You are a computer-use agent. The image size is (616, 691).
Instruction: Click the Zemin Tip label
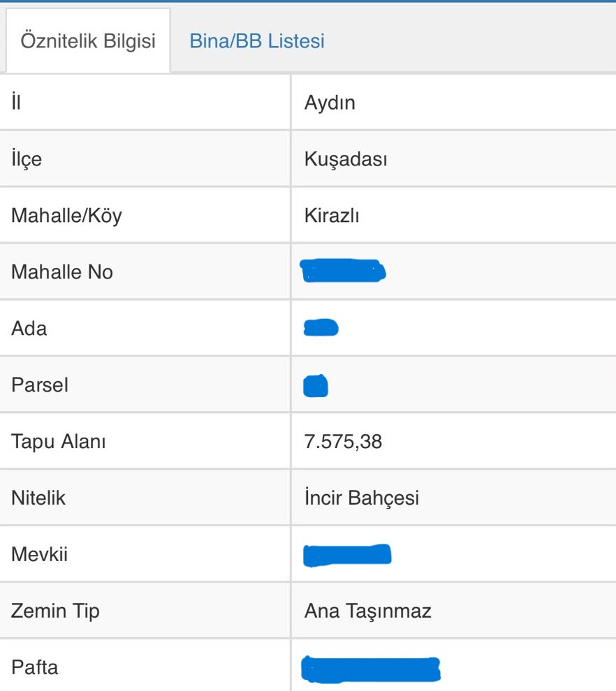(56, 611)
